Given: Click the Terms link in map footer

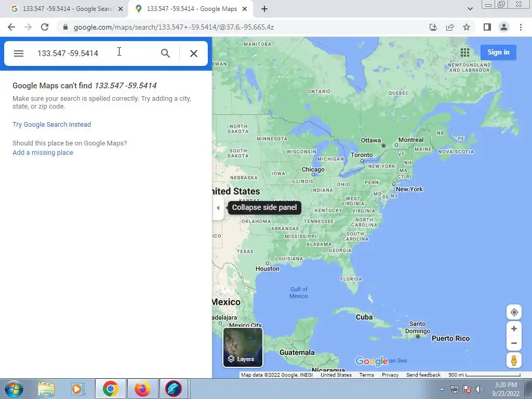Looking at the screenshot, I should pos(366,375).
